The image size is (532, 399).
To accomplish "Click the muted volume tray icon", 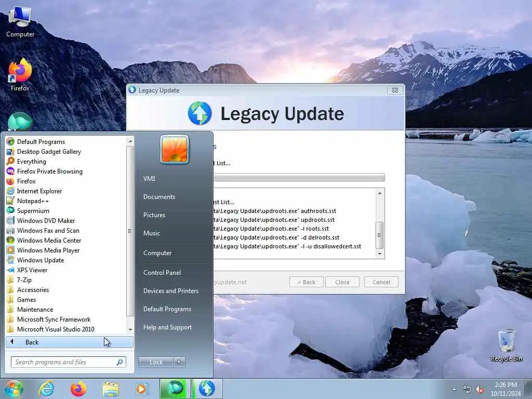I will (x=480, y=390).
